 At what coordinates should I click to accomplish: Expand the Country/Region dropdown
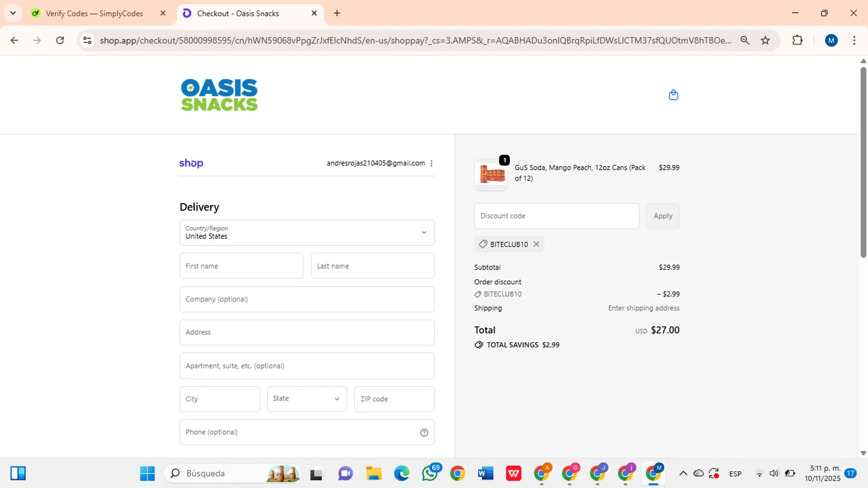pos(307,233)
